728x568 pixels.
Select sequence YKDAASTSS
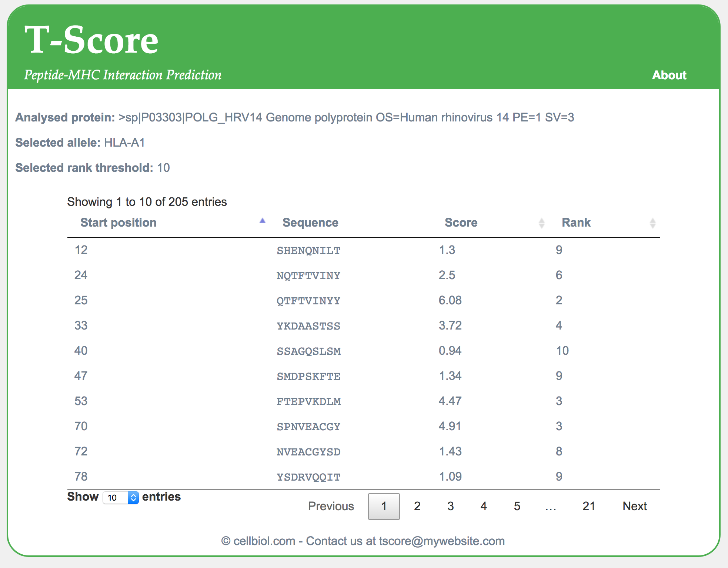(308, 326)
